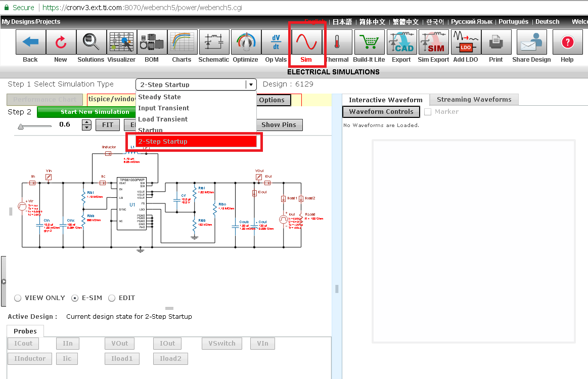This screenshot has width=588, height=379.
Task: Click the IIn probe button in Probes panel
Action: point(68,344)
